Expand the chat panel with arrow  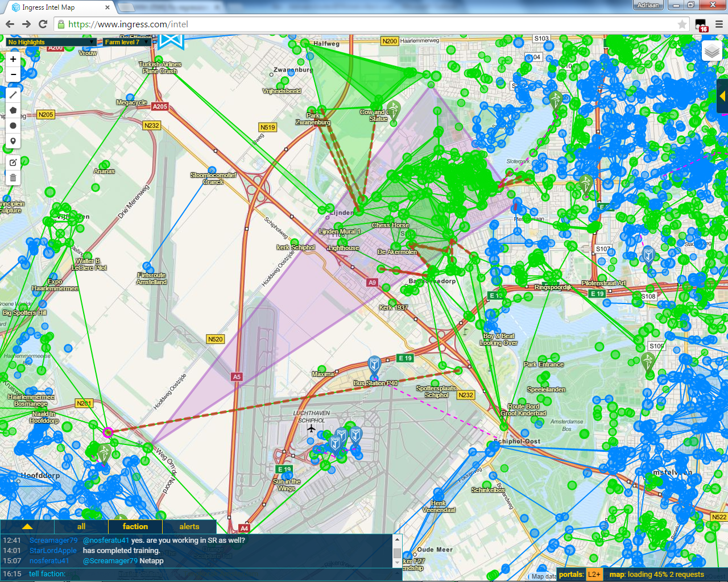(x=27, y=526)
